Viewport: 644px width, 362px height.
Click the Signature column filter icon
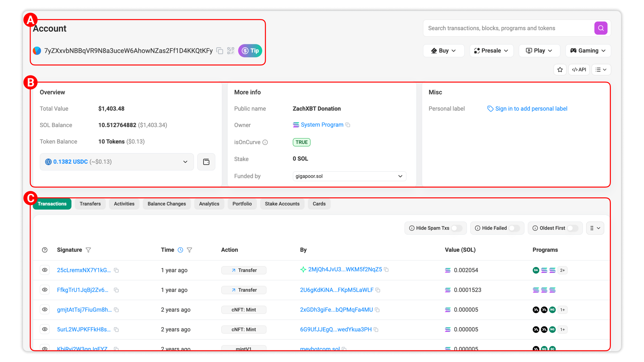click(x=88, y=250)
